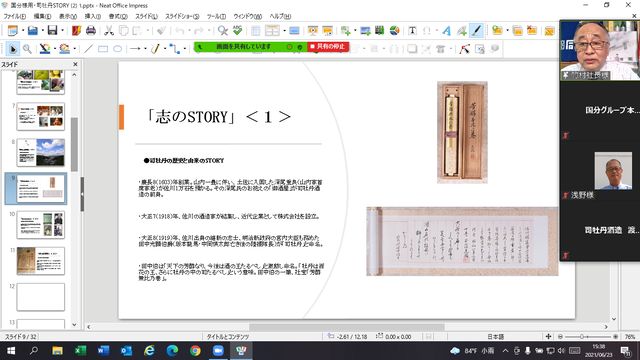Open Google Chrome from the taskbar
Image resolution: width=640 pixels, height=360 pixels.
click(x=195, y=351)
